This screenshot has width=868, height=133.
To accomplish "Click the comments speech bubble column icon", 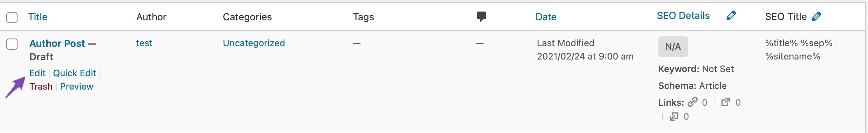I will [482, 17].
